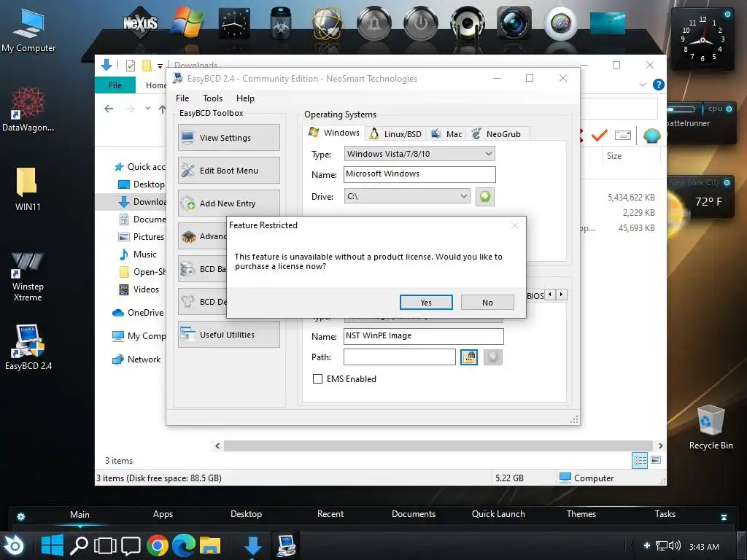Select Videos in Explorer navigation pane
Image resolution: width=747 pixels, height=560 pixels.
click(139, 289)
